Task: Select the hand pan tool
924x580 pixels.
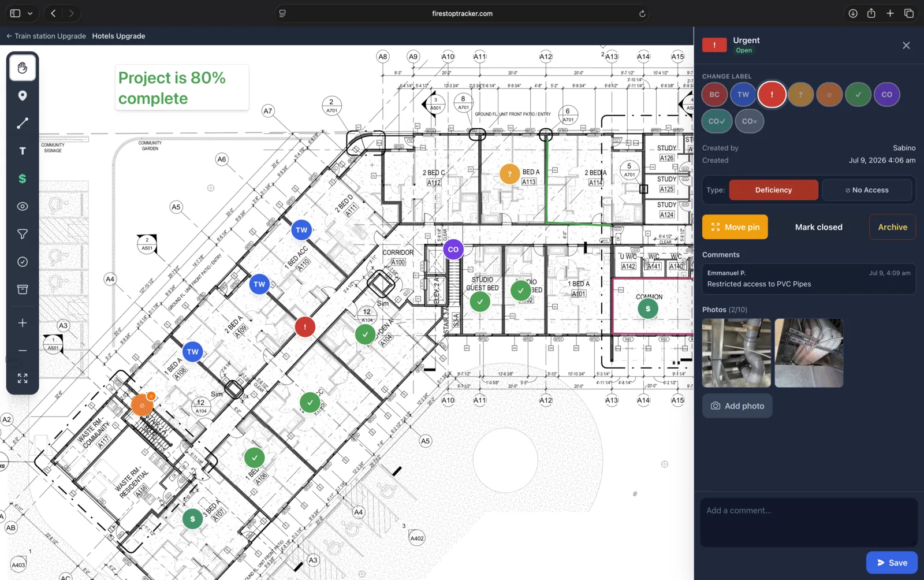Action: (23, 68)
